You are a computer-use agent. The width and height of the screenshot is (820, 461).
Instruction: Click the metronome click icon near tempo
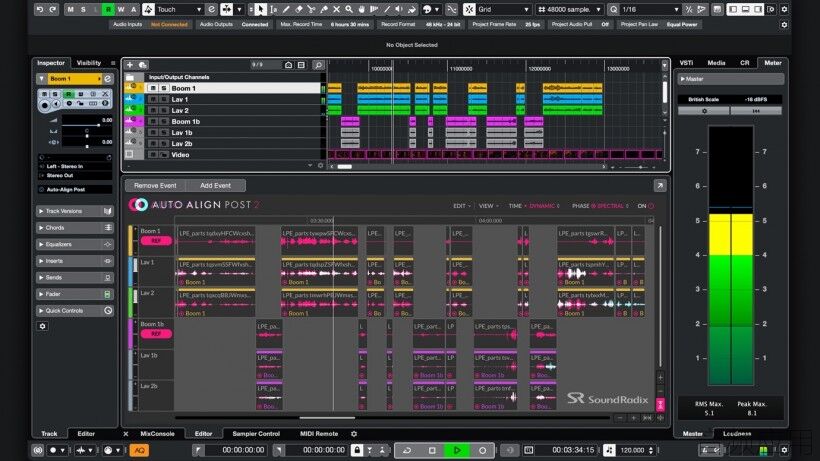[x=609, y=450]
